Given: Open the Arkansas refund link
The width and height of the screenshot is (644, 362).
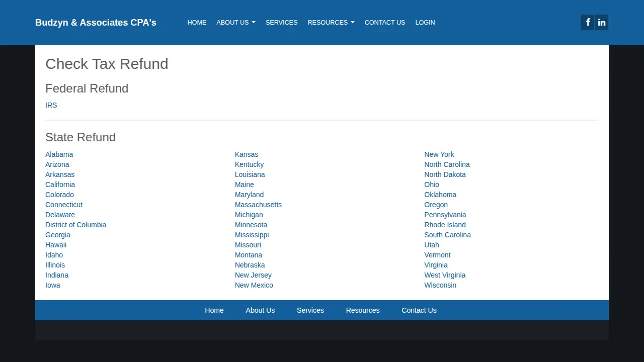Looking at the screenshot, I should click(x=60, y=174).
